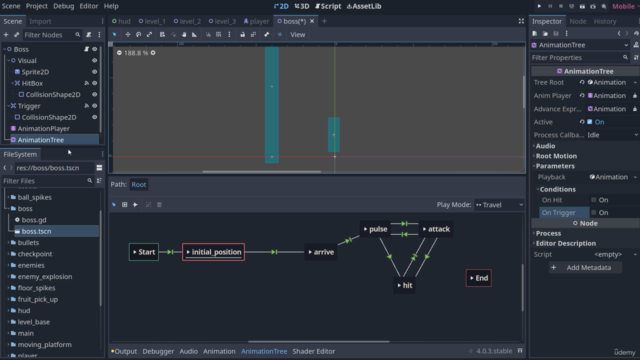Open the Project menu
Viewport: 640px width, 360px height.
coord(37,6)
